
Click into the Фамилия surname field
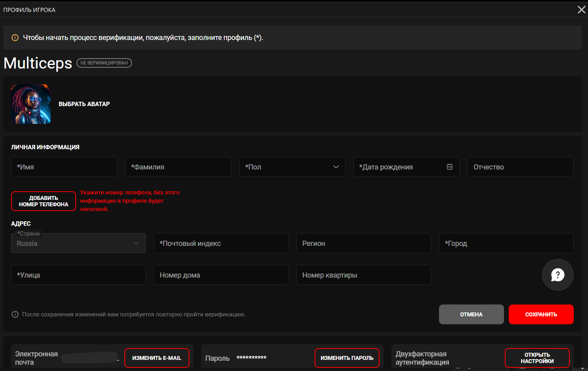tap(178, 167)
